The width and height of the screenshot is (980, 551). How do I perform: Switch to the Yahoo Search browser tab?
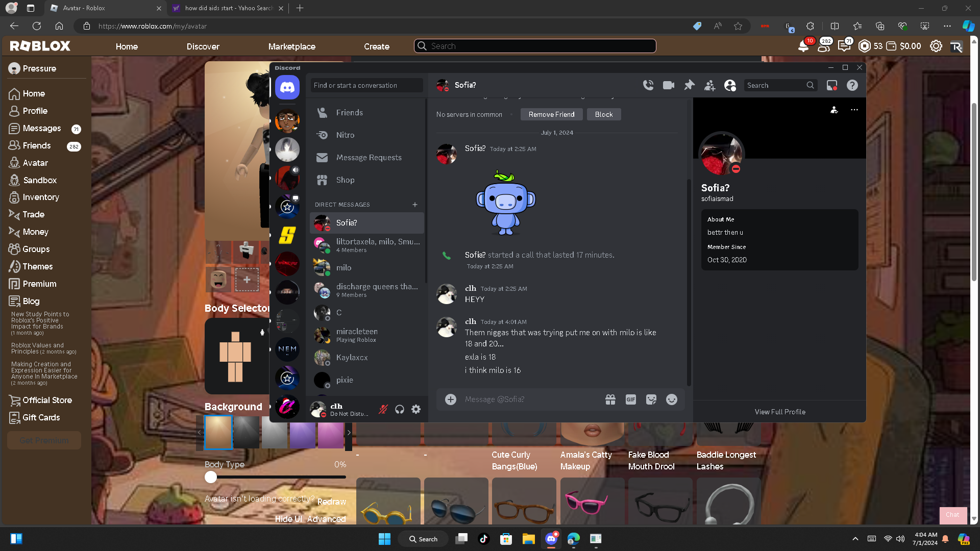click(228, 8)
